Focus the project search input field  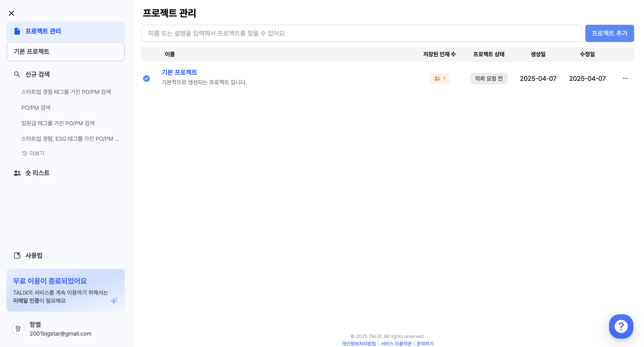pos(361,33)
